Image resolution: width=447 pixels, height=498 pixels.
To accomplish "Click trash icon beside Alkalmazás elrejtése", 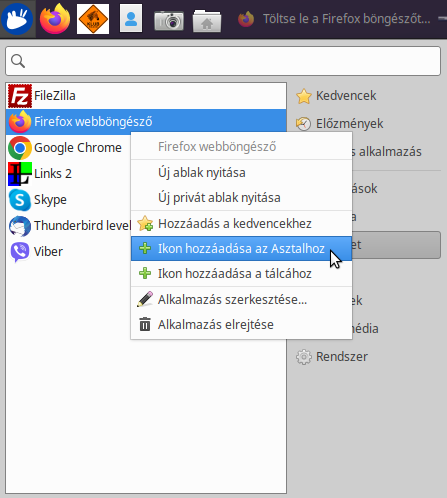I will (145, 324).
